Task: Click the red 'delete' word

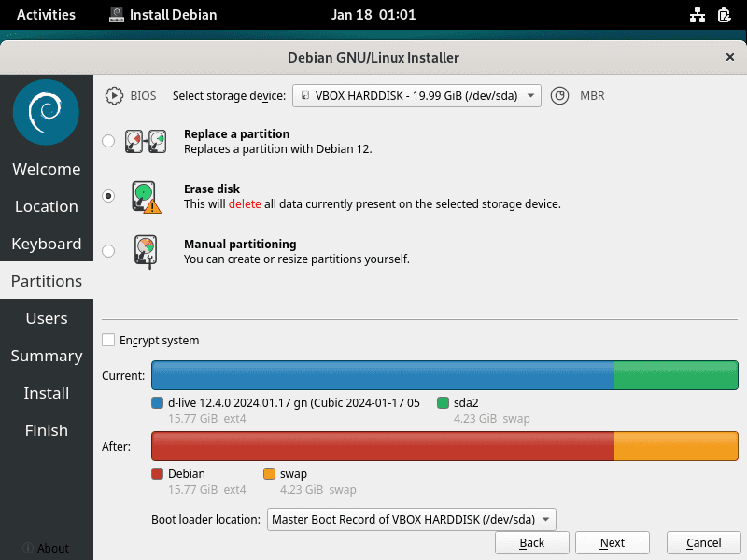Action: (245, 203)
